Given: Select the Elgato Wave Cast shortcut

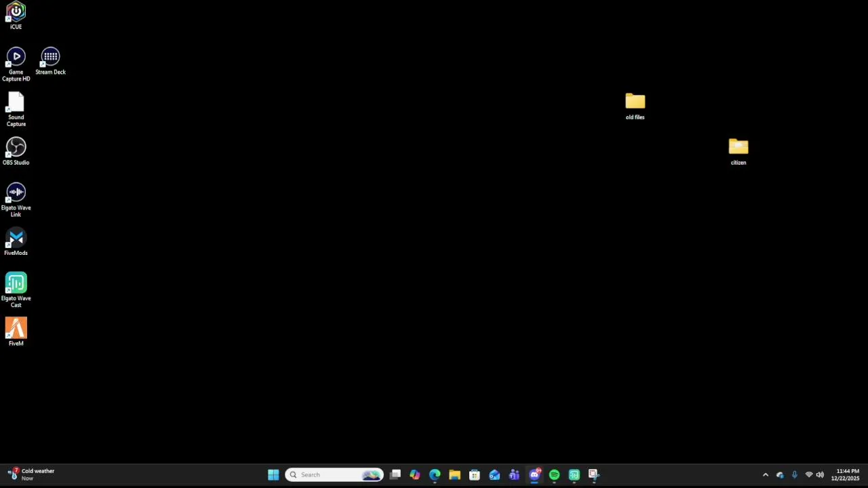Looking at the screenshot, I should coord(16,290).
